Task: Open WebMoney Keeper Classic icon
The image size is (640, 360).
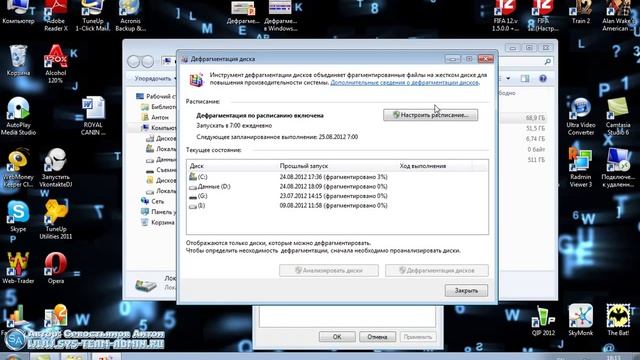Action: click(18, 168)
